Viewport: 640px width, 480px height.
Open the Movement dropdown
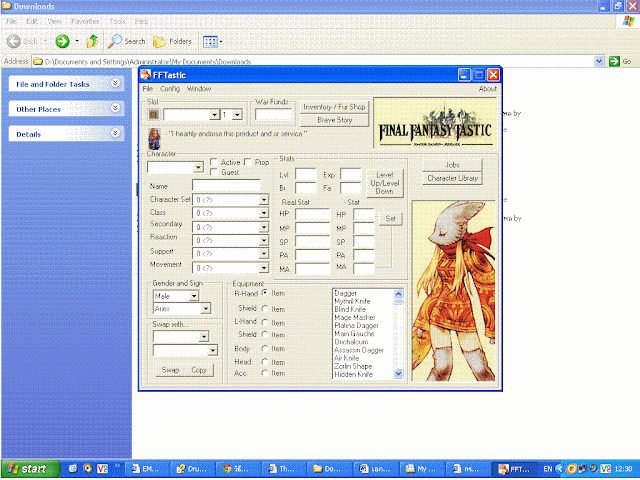pos(264,268)
